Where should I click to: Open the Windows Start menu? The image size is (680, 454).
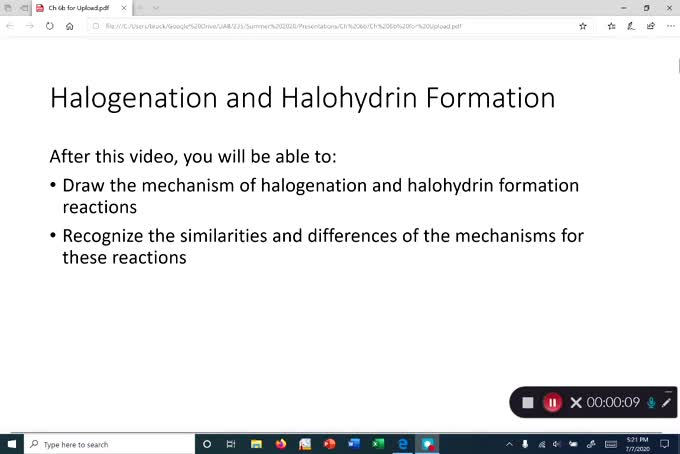[12, 444]
